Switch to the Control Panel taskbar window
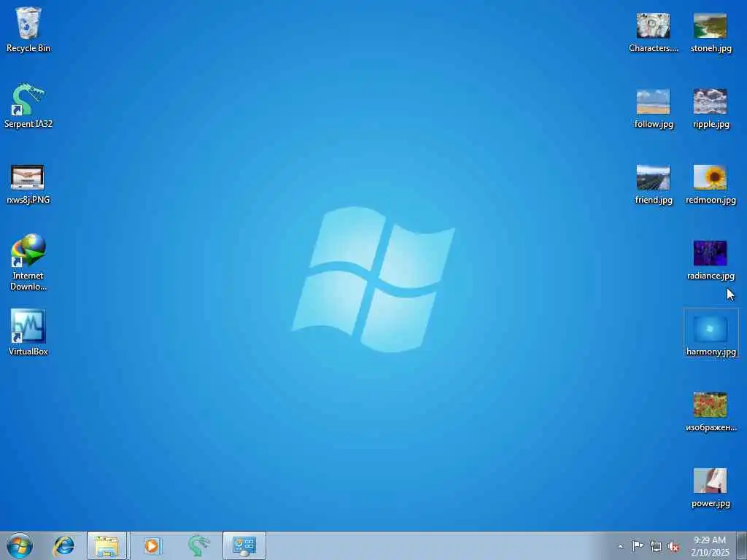The image size is (747, 560). 244,545
